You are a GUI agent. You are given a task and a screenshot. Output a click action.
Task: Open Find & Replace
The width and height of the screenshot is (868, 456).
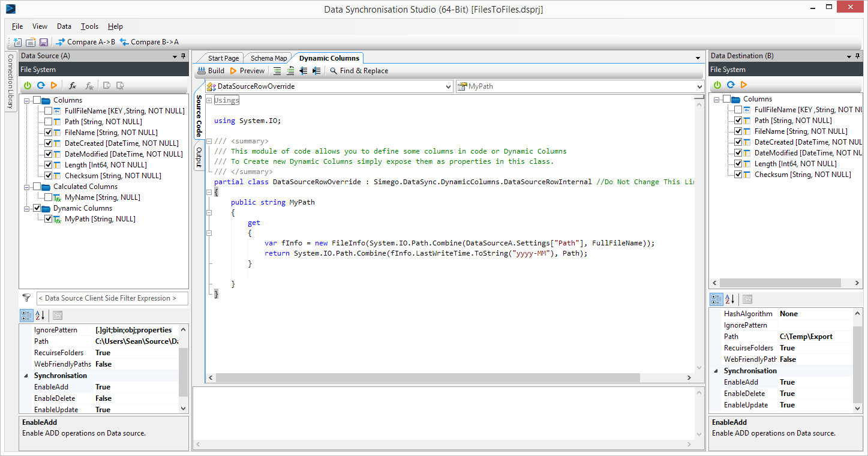tap(359, 71)
